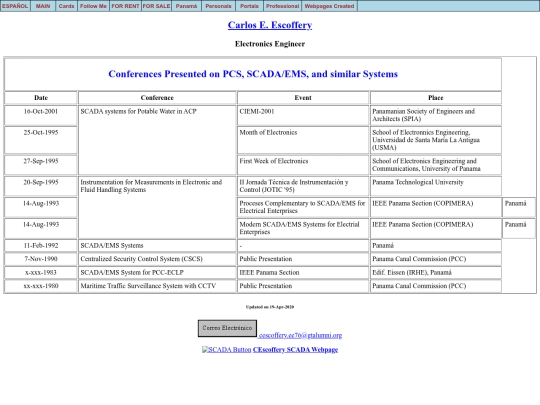Image resolution: width=540 pixels, height=405 pixels.
Task: Click 'Conferences Presented on PCS, SCADA/EMS' table title
Action: tap(253, 74)
